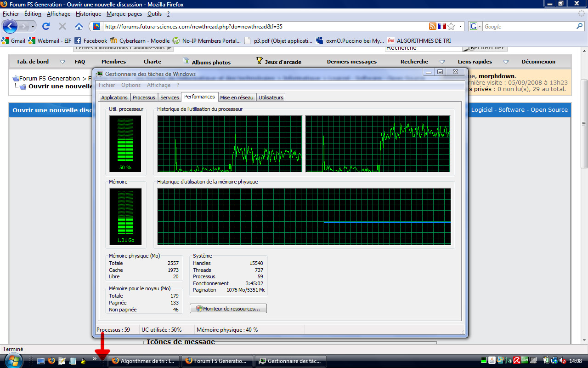Open the FAQ forum link
Viewport: 588px width, 368px height.
click(x=80, y=62)
